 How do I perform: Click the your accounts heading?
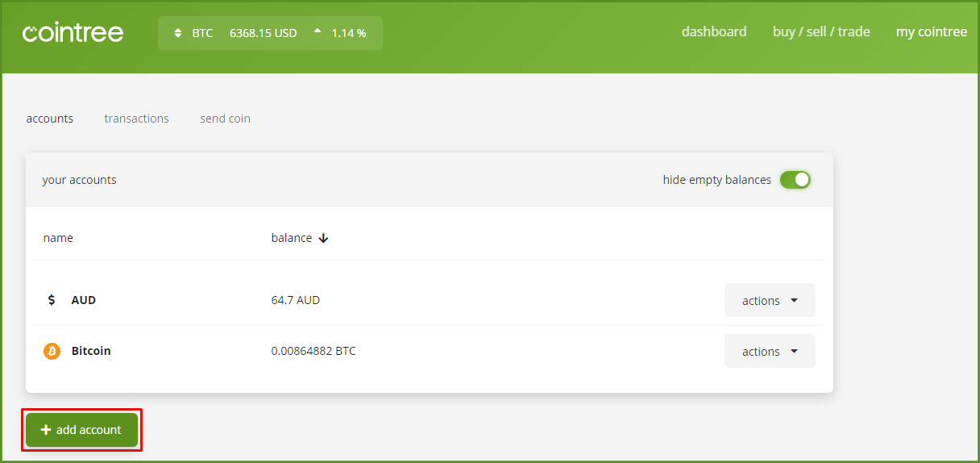(79, 180)
